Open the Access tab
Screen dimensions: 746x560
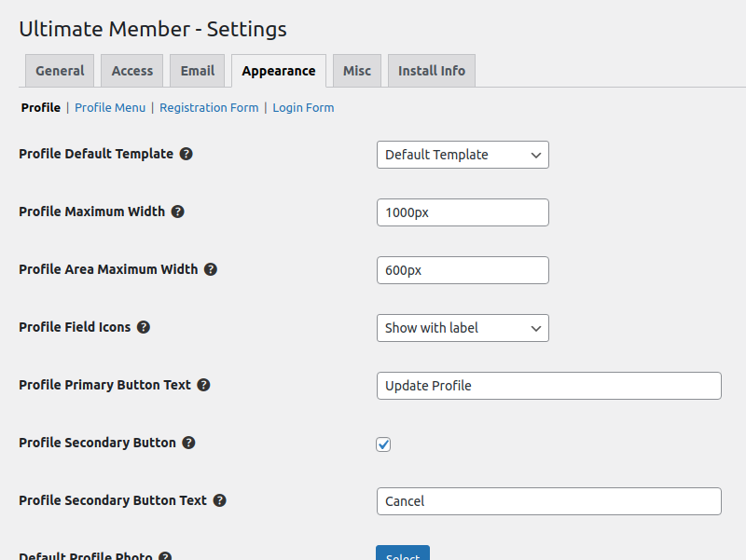coord(132,71)
